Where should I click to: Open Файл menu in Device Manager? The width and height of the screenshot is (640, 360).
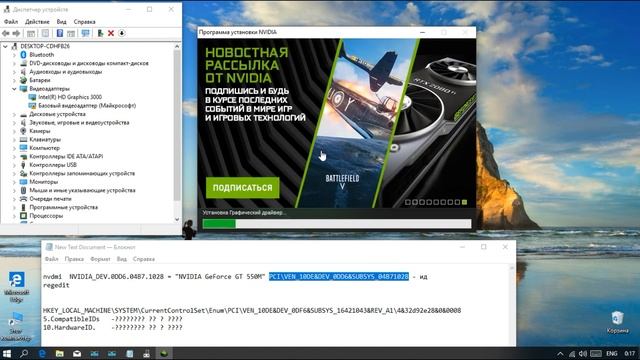pyautogui.click(x=11, y=22)
